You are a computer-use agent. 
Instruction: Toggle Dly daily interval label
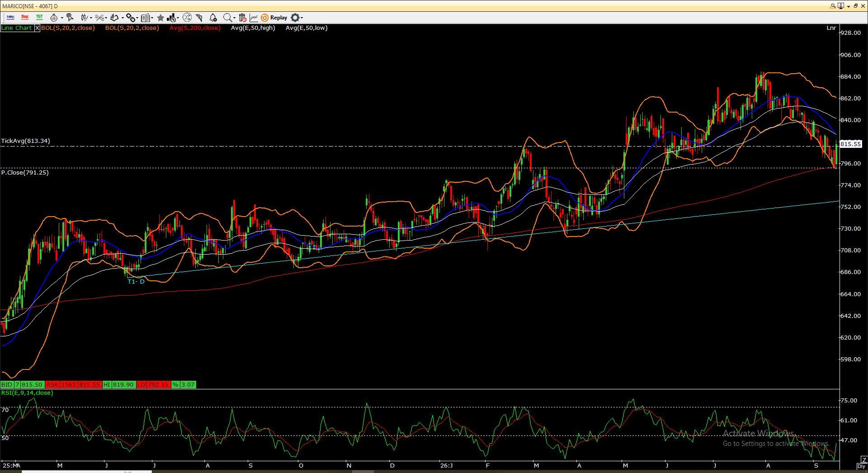coord(862,466)
